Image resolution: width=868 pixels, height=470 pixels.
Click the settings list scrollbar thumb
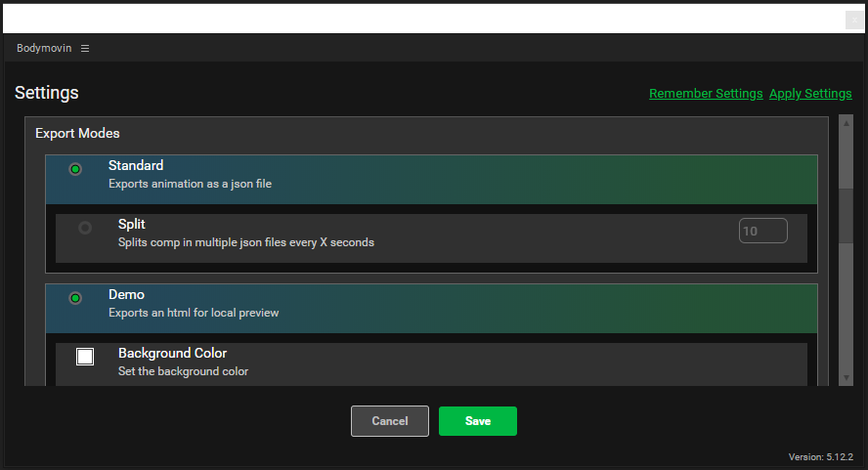846,213
